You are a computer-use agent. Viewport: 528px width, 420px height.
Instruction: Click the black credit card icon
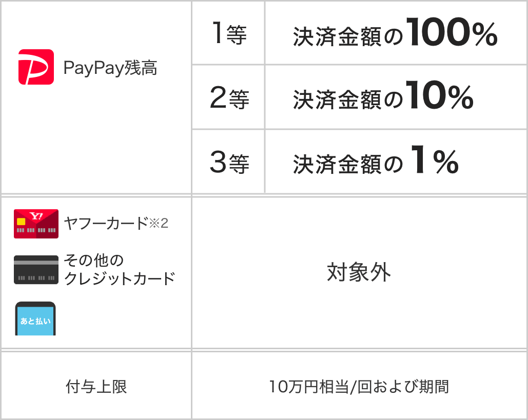click(36, 269)
